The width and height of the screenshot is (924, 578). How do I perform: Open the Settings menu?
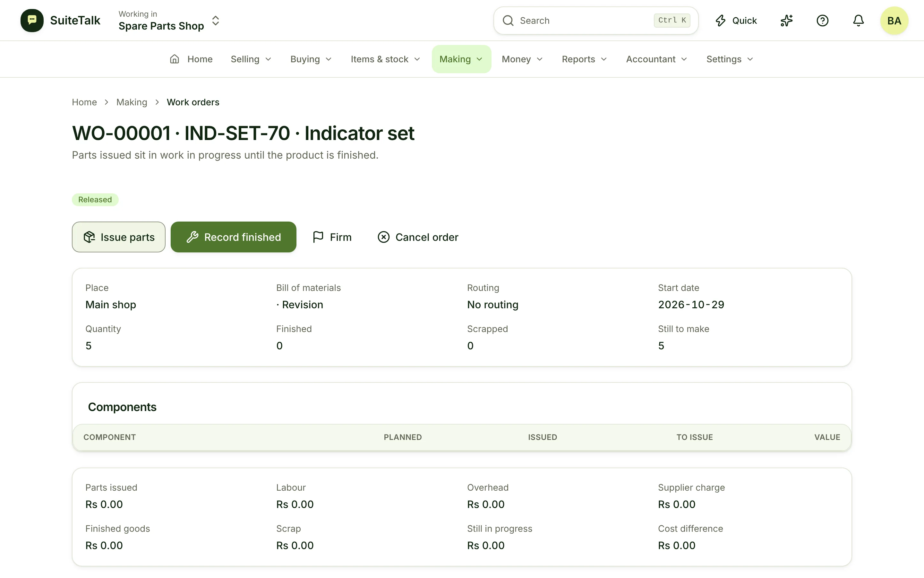730,59
